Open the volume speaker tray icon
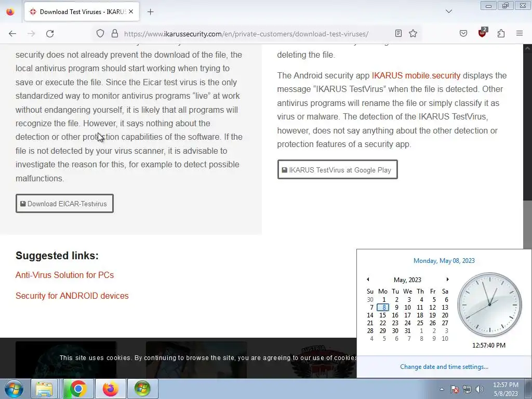The image size is (532, 399). (480, 389)
